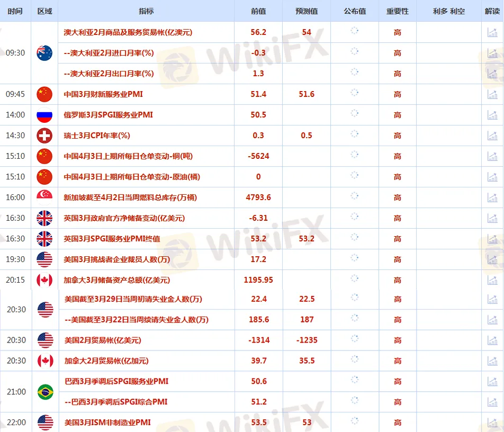Open chart icon for 美国3月ISM非制造业PMI row
504x432 pixels.
pos(492,422)
